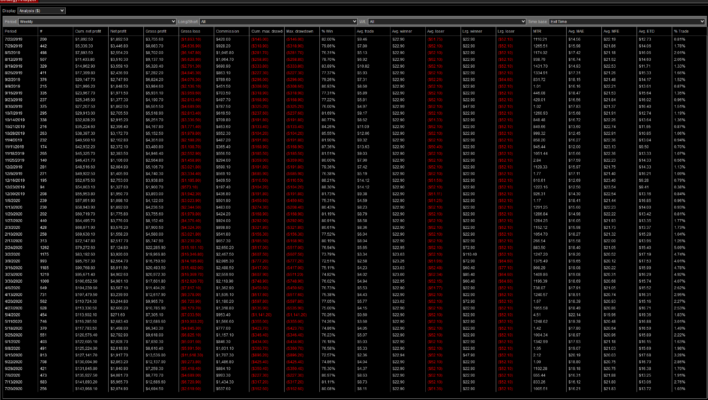Sort by the # trades column header
This screenshot has height=400, width=708.
pos(42,30)
